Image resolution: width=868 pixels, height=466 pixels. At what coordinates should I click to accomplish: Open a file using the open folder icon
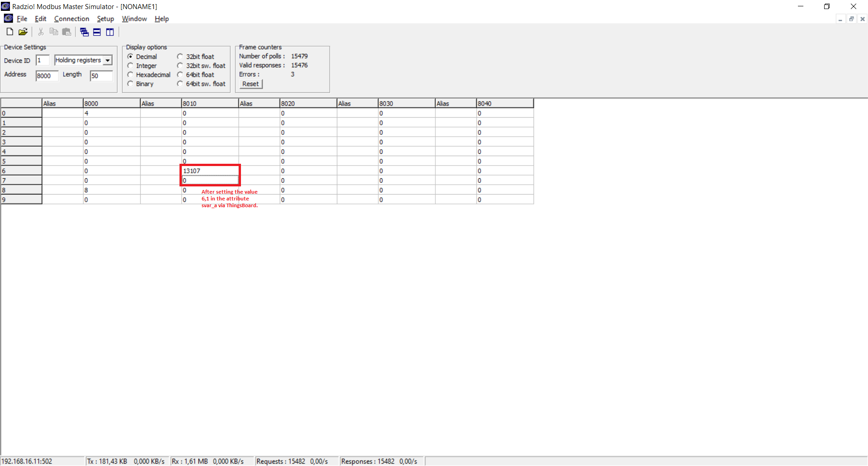pos(23,32)
